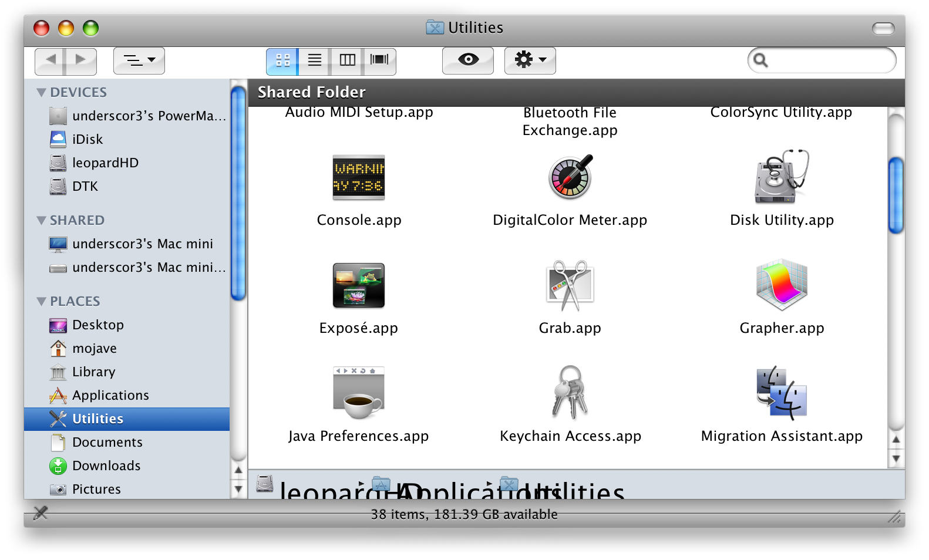Click the Mac mini display icon under Shared
Screen dimensions: 929x560
[x=58, y=244]
